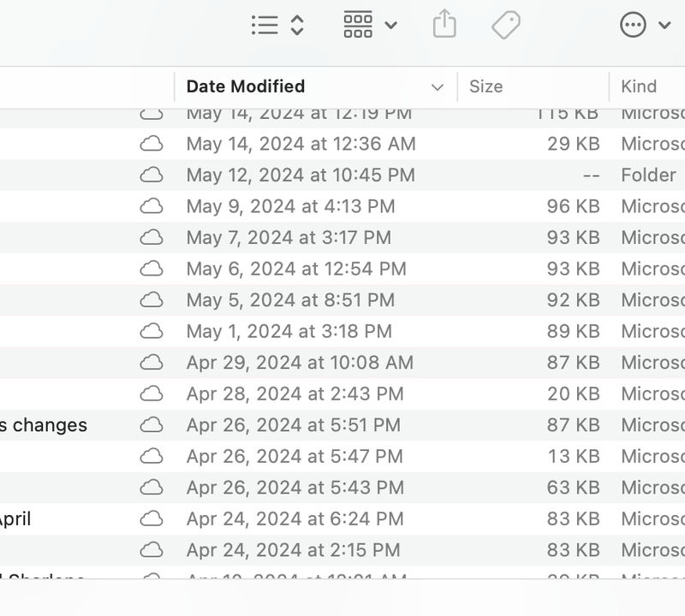This screenshot has height=616, width=685.
Task: Click the up/down chevrons on the view control
Action: click(x=295, y=25)
